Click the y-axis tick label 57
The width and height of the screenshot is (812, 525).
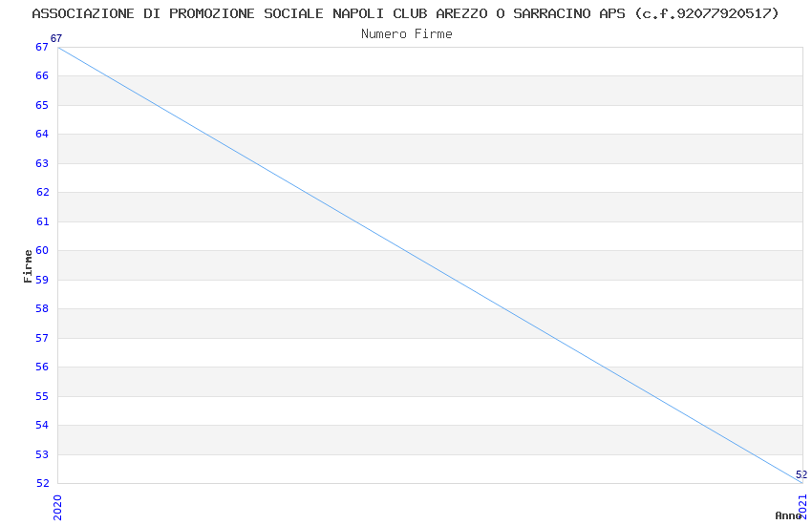[x=42, y=338]
